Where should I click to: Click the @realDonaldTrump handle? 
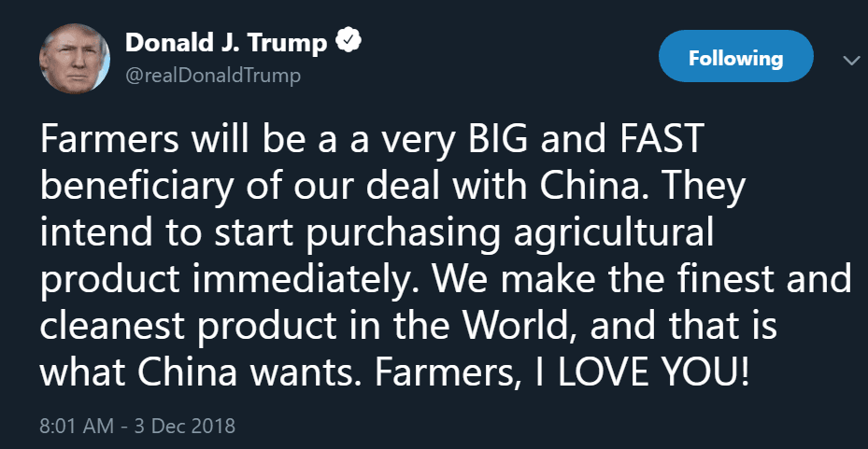coord(213,76)
